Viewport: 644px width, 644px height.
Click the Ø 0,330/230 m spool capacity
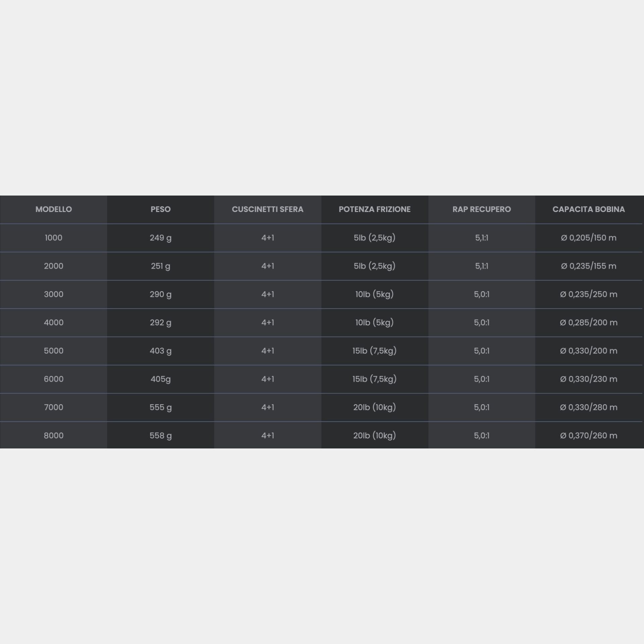[589, 379]
